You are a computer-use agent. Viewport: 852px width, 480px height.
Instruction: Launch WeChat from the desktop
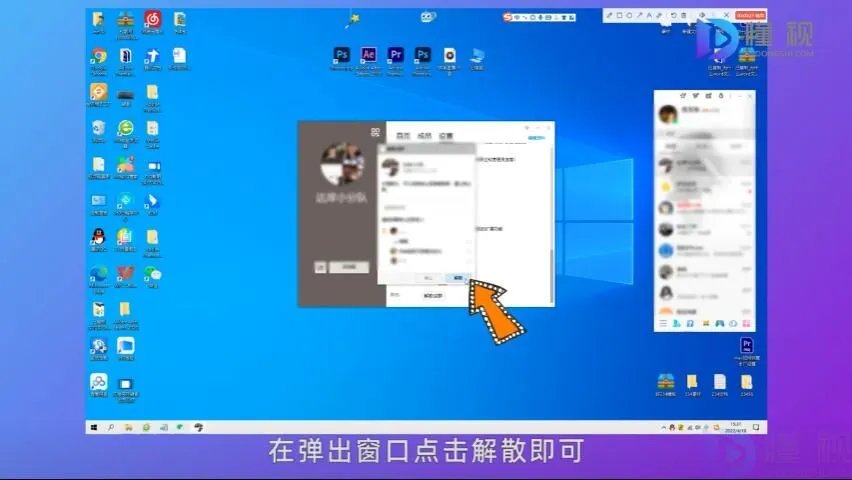[153, 273]
